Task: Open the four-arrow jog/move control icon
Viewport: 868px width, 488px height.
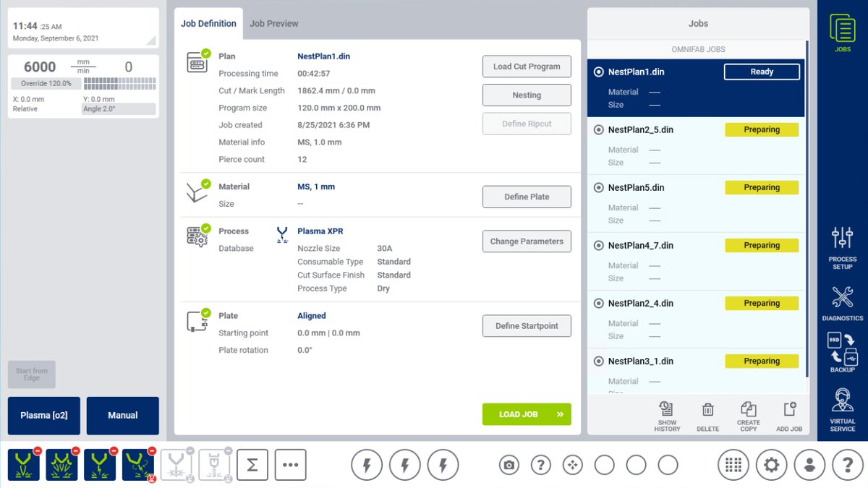Action: click(573, 465)
